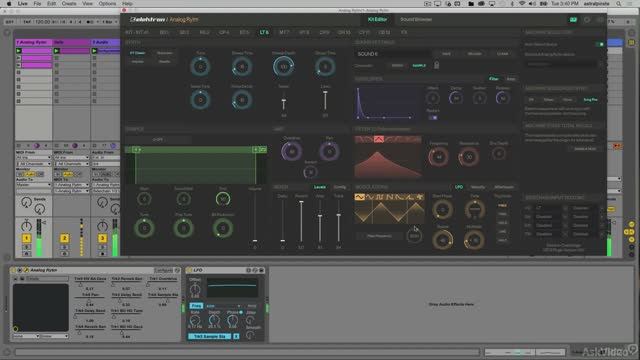Toggle track 2 activator button
This screenshot has height=360, width=640.
pyautogui.click(x=64, y=238)
